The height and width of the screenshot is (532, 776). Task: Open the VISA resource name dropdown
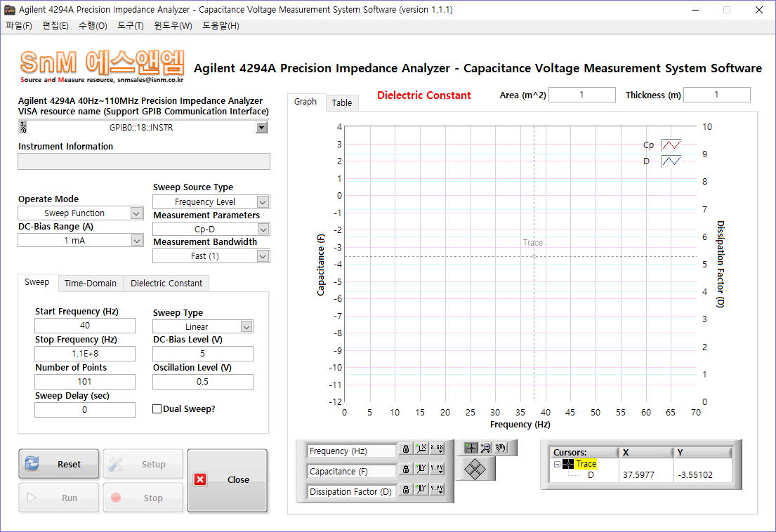pos(262,128)
